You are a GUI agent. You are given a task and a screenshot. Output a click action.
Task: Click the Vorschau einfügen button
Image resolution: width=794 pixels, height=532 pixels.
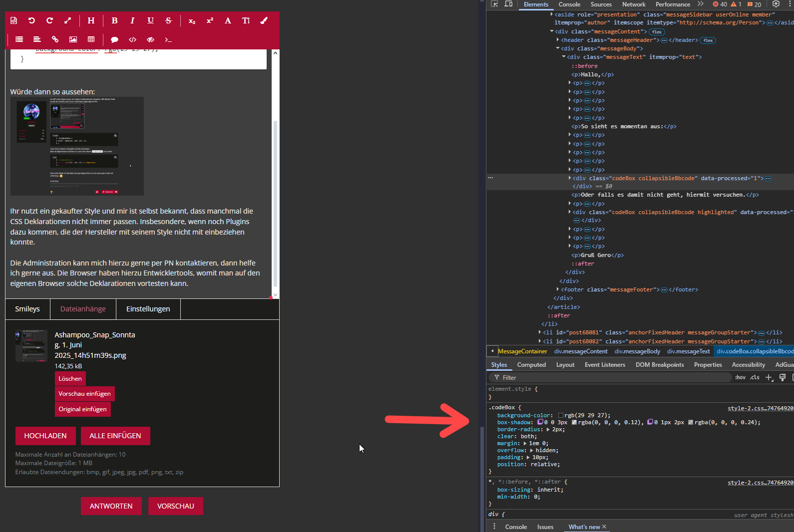pyautogui.click(x=84, y=394)
